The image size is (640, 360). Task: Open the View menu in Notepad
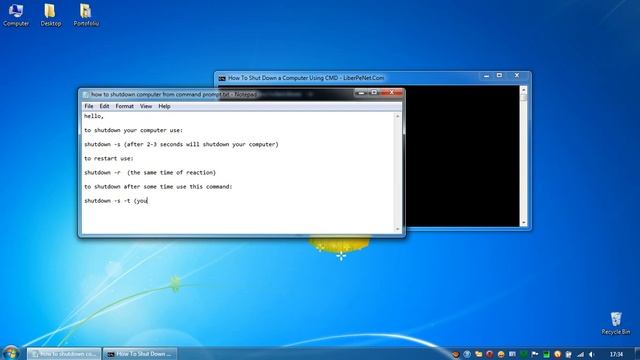pos(146,106)
